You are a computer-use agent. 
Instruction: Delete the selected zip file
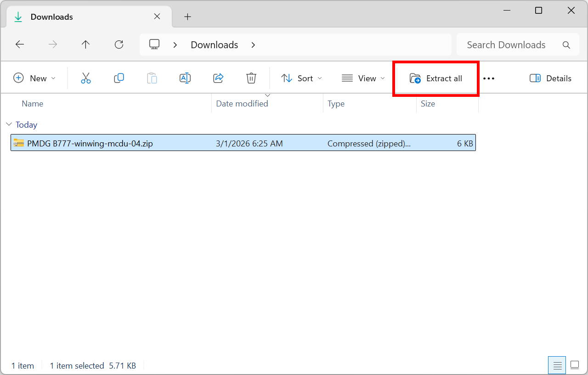(x=251, y=78)
